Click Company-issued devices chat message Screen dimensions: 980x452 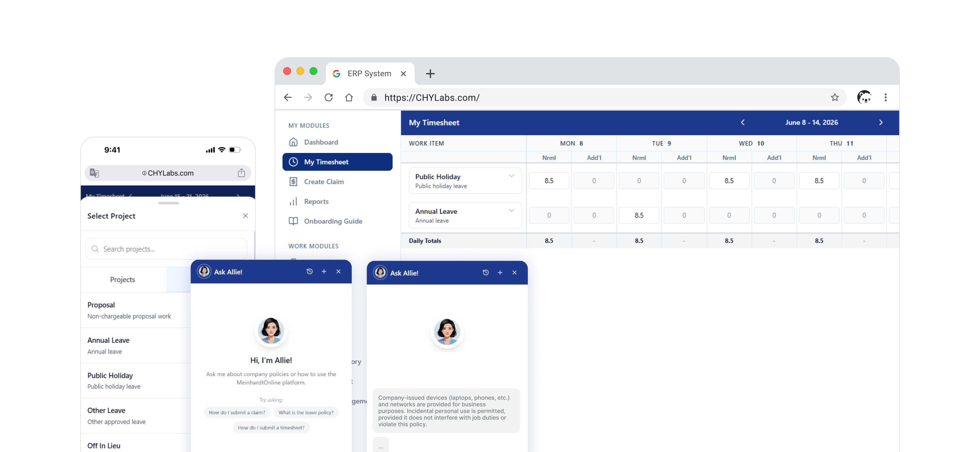446,411
